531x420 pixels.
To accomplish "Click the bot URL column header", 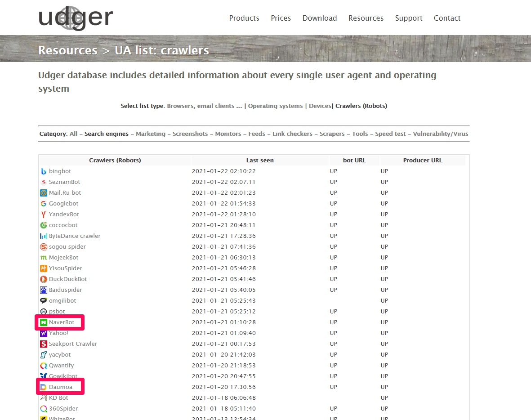I will pyautogui.click(x=354, y=161).
